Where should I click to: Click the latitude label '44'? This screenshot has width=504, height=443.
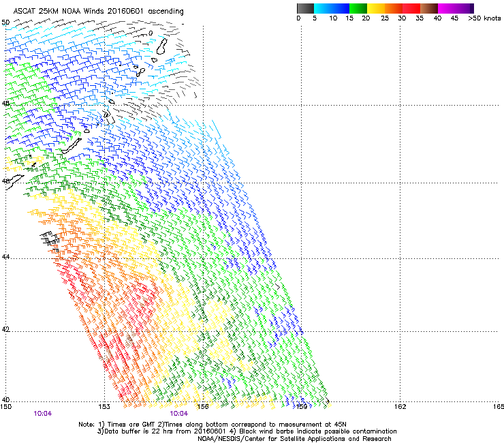[5, 257]
